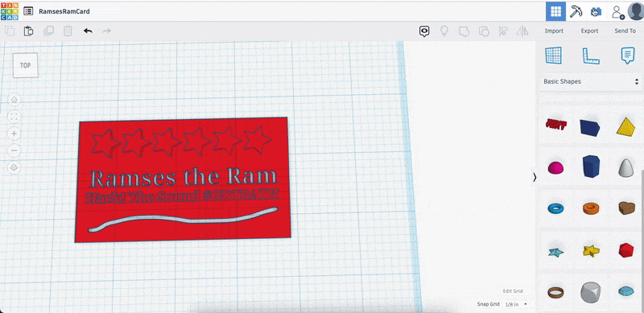The height and width of the screenshot is (313, 644).
Task: Pick the yellow Pyramid shape
Action: [x=626, y=126]
